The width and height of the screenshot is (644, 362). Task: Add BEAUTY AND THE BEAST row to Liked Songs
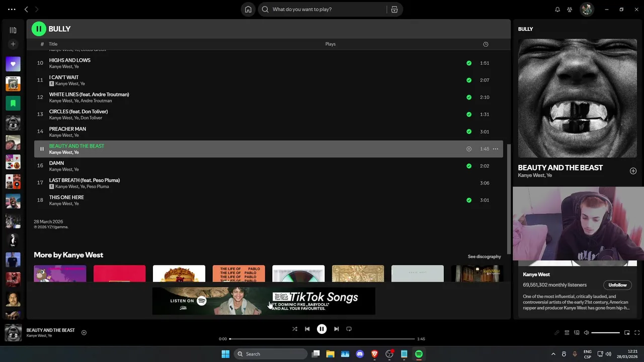pos(469,149)
